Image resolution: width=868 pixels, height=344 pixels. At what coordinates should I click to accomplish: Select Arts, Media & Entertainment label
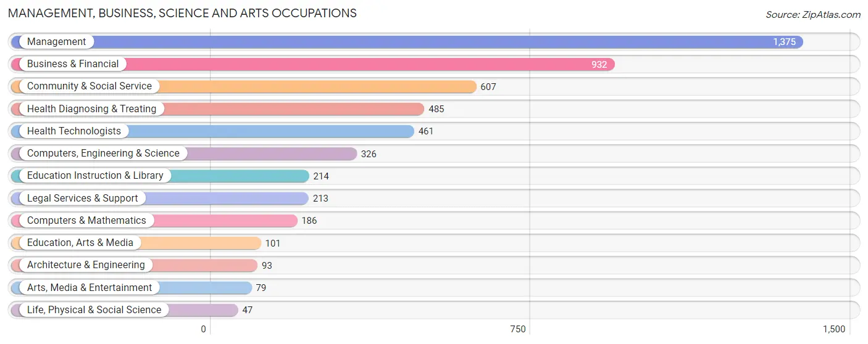pos(90,288)
